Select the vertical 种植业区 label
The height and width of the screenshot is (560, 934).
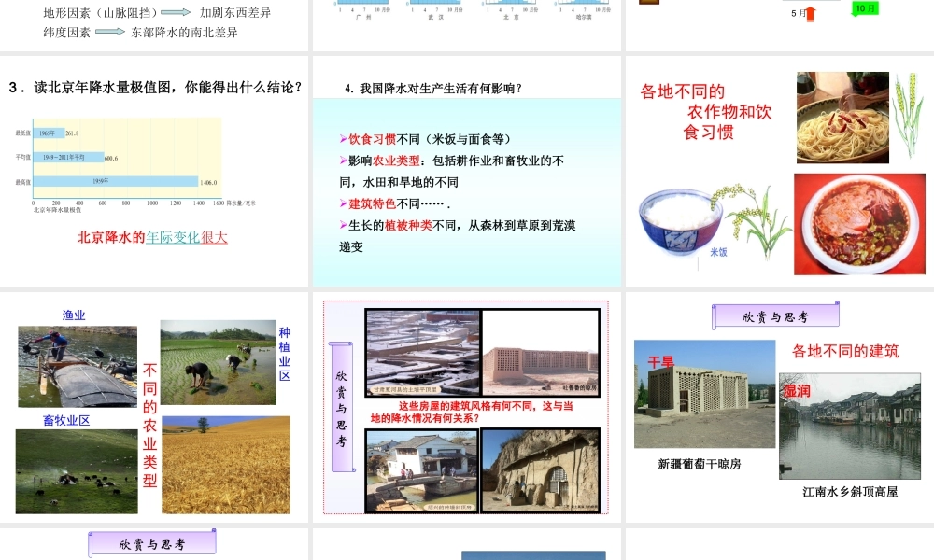[285, 354]
